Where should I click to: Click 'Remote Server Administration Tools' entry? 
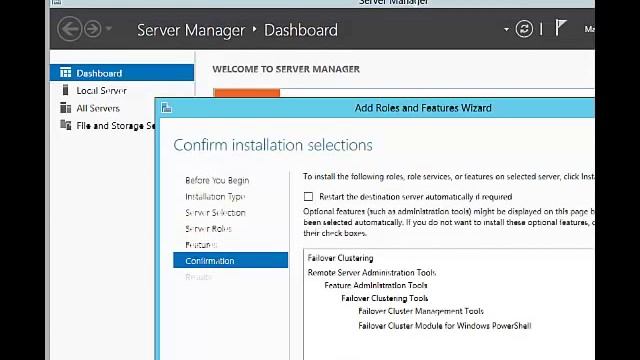372,273
